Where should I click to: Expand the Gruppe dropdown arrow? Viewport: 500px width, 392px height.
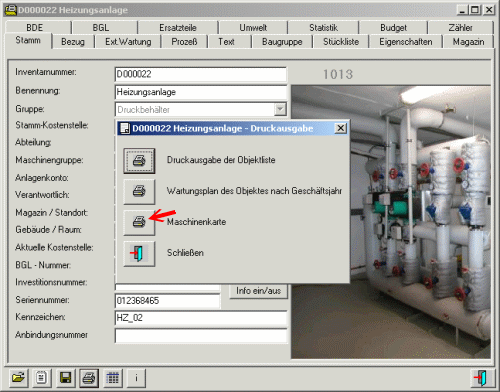280,109
